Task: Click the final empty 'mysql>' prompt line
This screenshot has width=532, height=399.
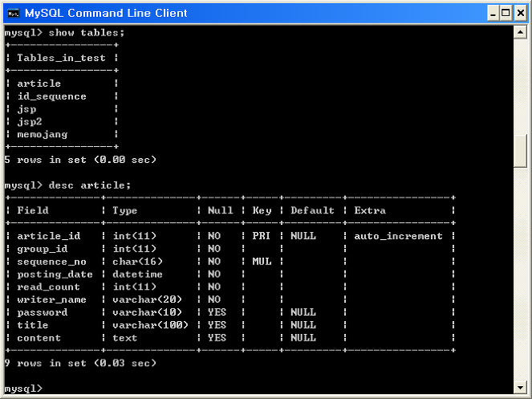Action: click(x=24, y=389)
